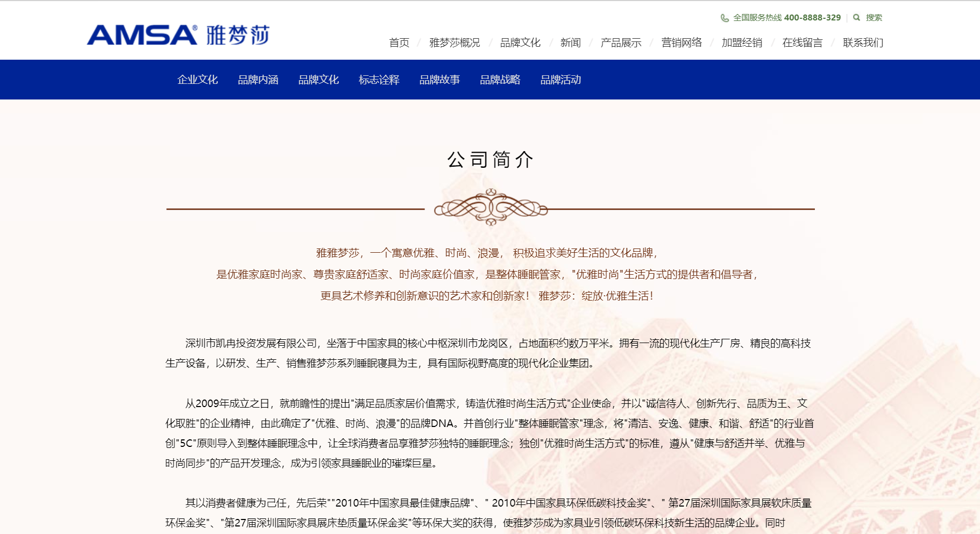The width and height of the screenshot is (980, 534).
Task: Switch to 品牌故事 tab
Action: point(439,80)
